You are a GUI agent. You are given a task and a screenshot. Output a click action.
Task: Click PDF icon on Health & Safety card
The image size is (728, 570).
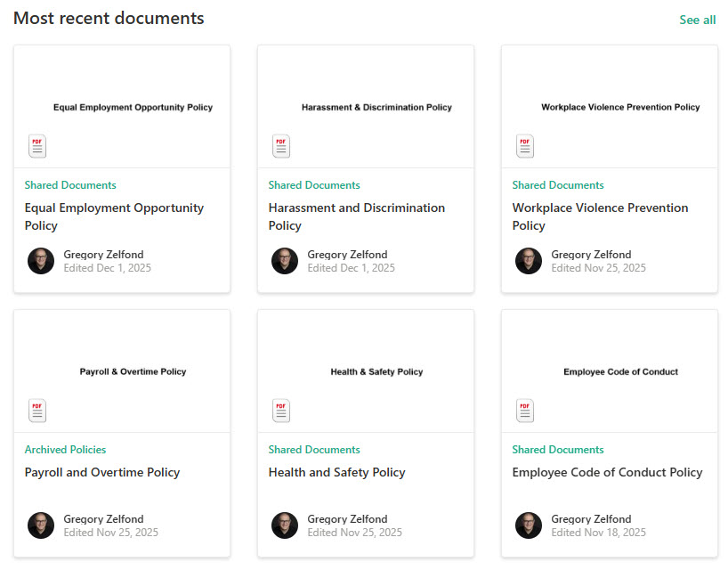281,411
